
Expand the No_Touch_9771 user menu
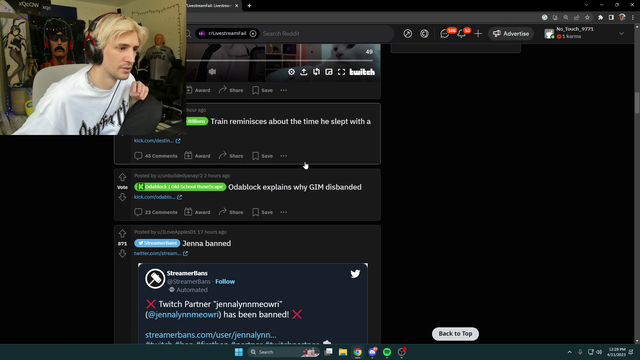[x=585, y=33]
